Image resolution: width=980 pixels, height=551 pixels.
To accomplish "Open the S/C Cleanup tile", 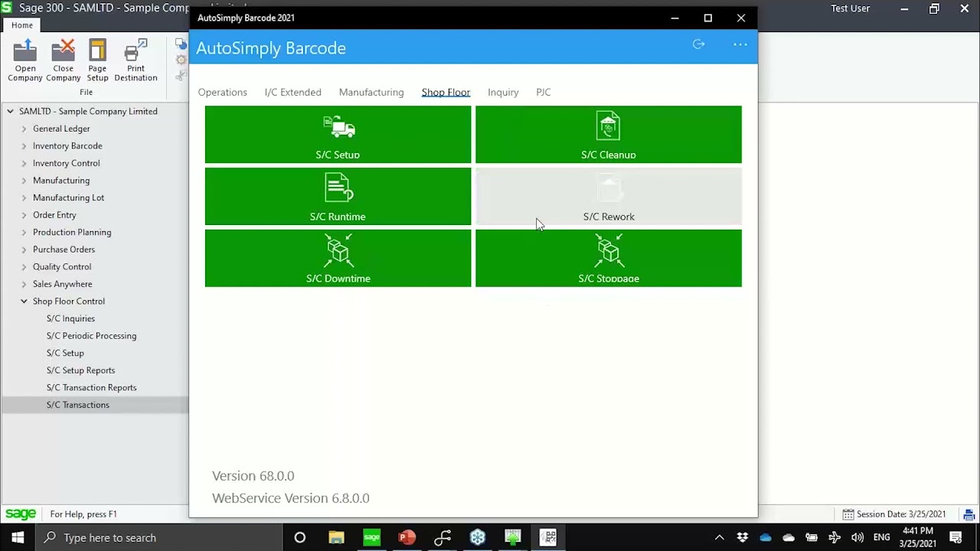I will 609,135.
